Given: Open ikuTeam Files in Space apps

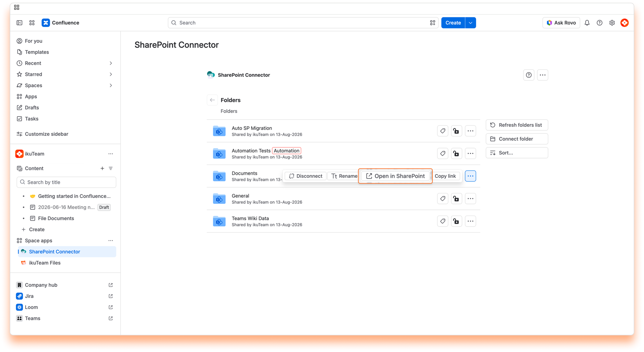Looking at the screenshot, I should (45, 263).
